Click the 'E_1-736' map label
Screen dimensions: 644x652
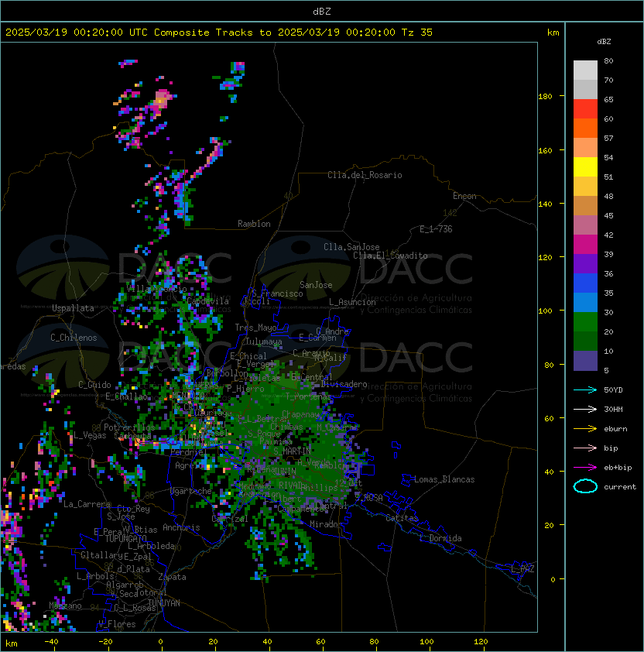click(436, 229)
